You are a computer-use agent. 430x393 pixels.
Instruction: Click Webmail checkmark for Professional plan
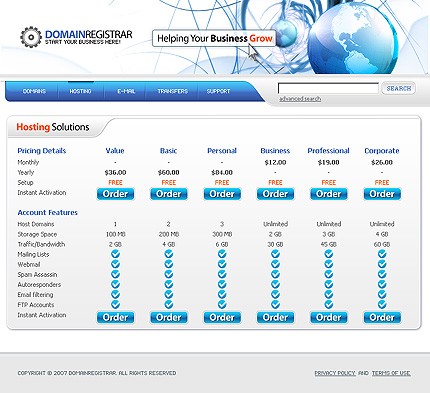point(329,264)
